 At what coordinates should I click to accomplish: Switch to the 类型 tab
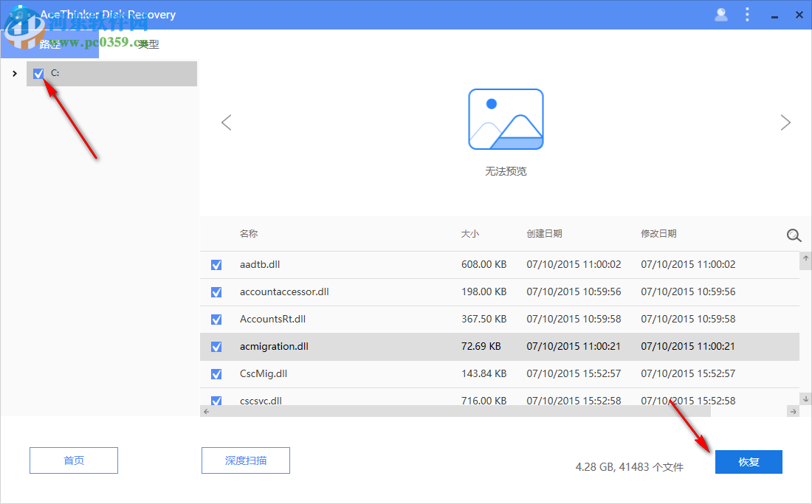148,44
